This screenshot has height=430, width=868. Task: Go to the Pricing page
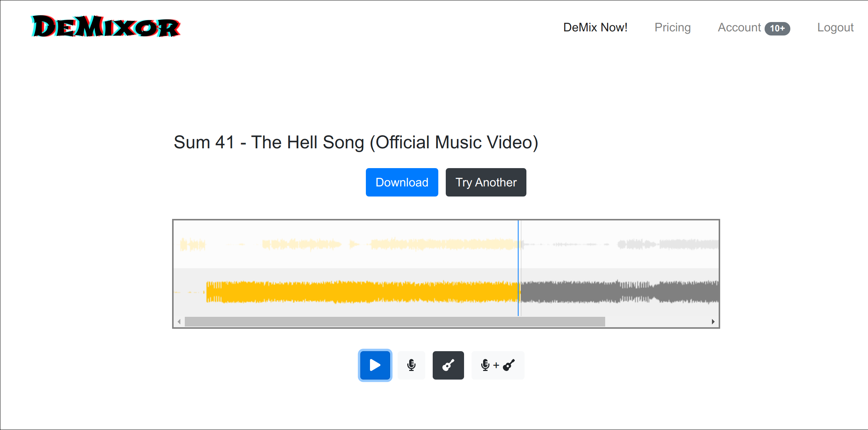point(672,27)
